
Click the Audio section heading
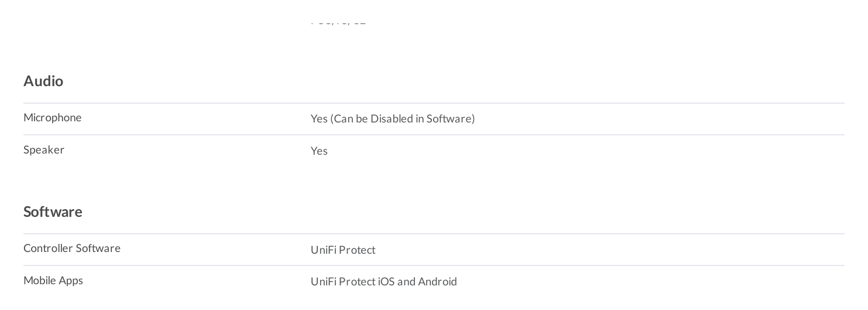tap(43, 81)
